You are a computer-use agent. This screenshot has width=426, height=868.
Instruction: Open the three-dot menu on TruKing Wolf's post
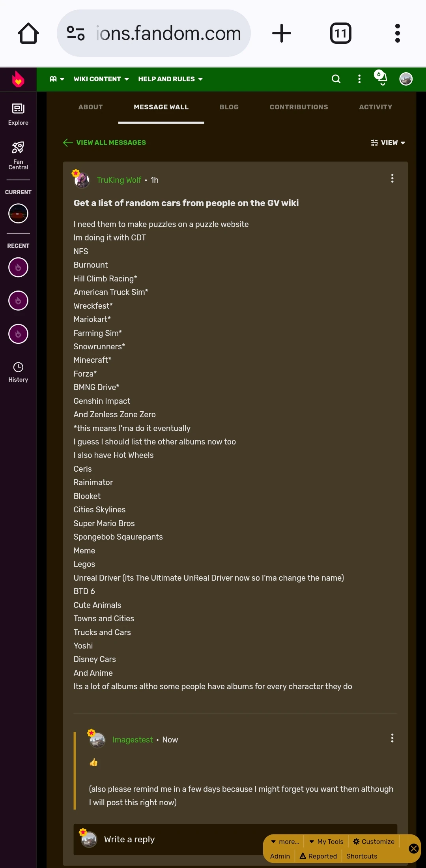(392, 178)
